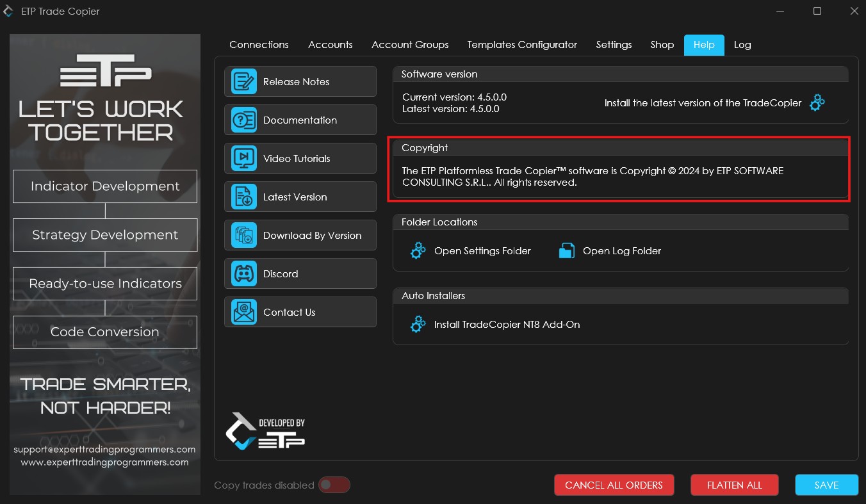Image resolution: width=866 pixels, height=504 pixels.
Task: Open the Shop tab
Action: [x=662, y=45]
